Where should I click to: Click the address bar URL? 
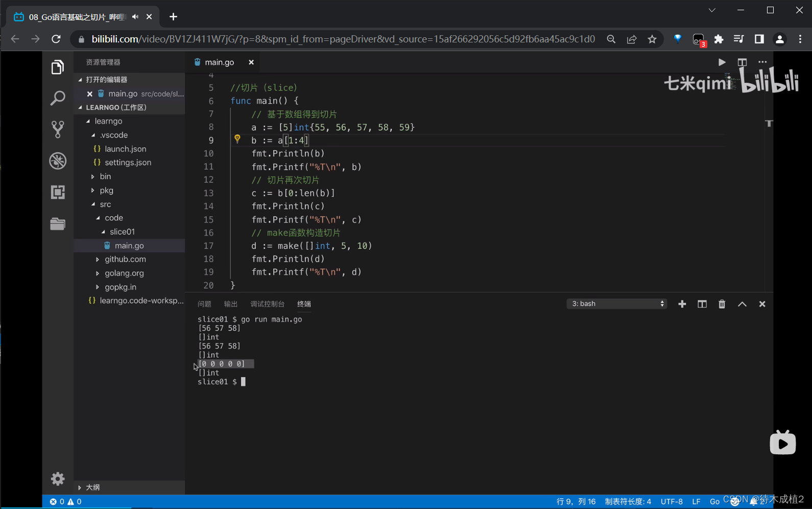tap(343, 39)
